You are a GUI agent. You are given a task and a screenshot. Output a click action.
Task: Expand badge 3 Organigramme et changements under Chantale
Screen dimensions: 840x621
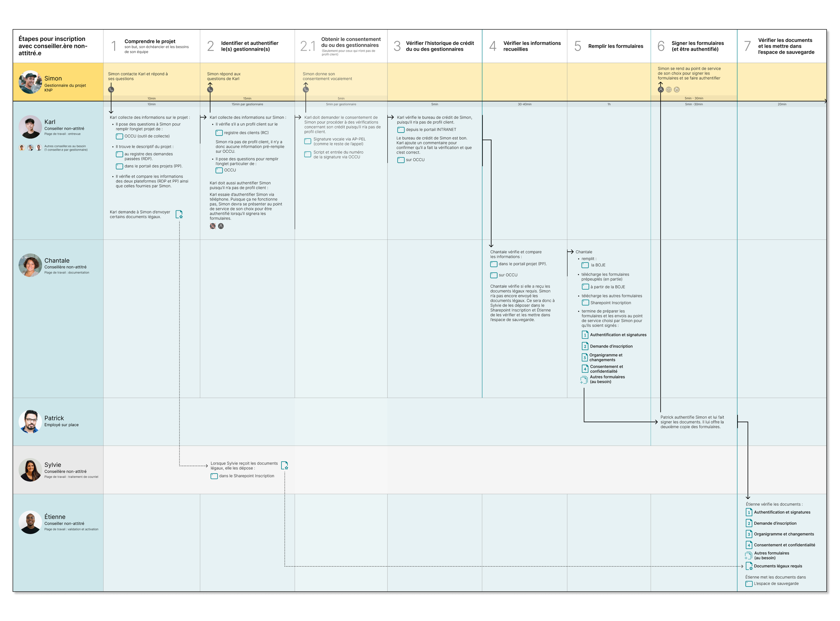tap(585, 357)
